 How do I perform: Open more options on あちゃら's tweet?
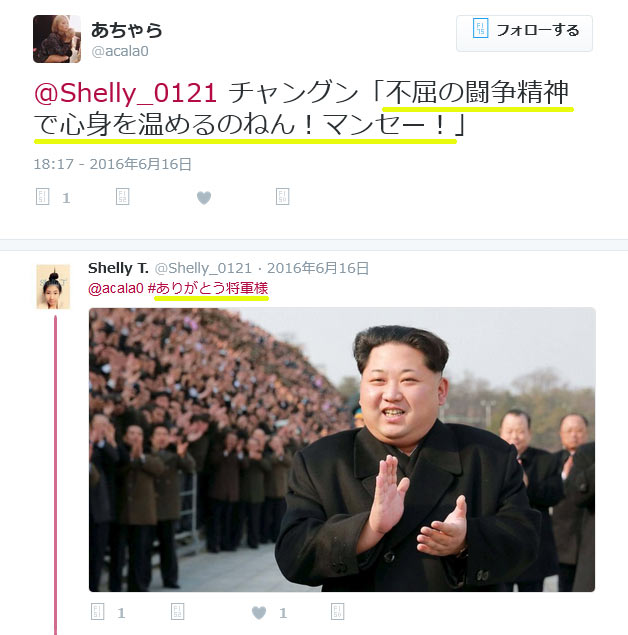[283, 197]
